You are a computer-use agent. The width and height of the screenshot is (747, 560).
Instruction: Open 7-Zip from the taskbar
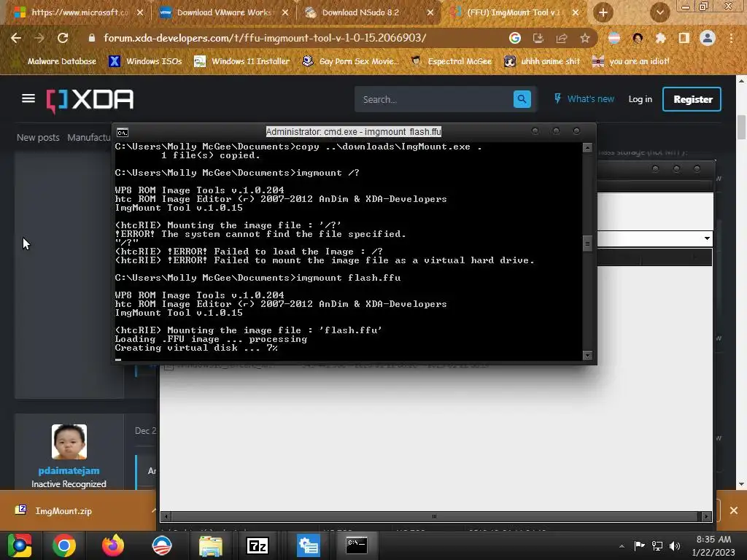258,545
